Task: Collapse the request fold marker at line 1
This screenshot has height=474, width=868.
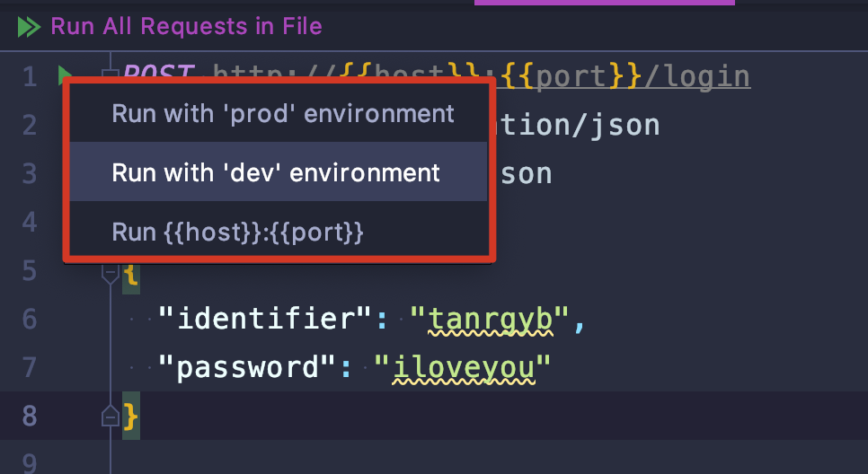Action: 111,73
